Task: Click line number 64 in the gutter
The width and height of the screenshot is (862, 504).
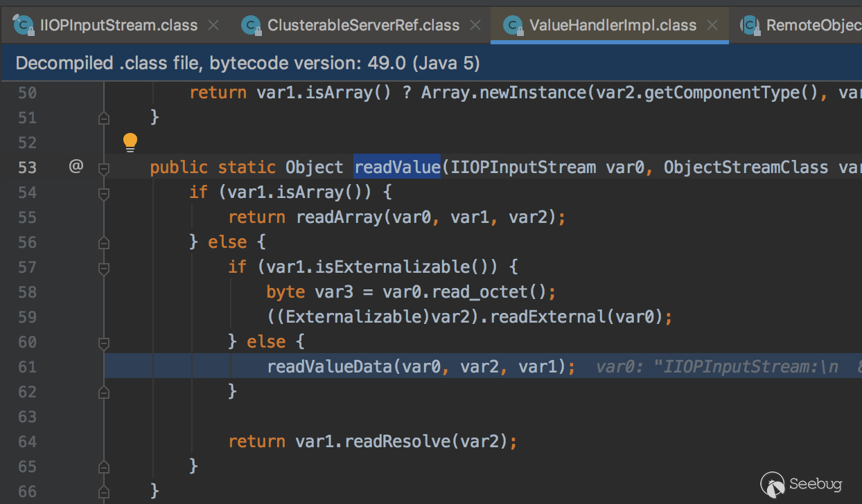Action: tap(27, 442)
